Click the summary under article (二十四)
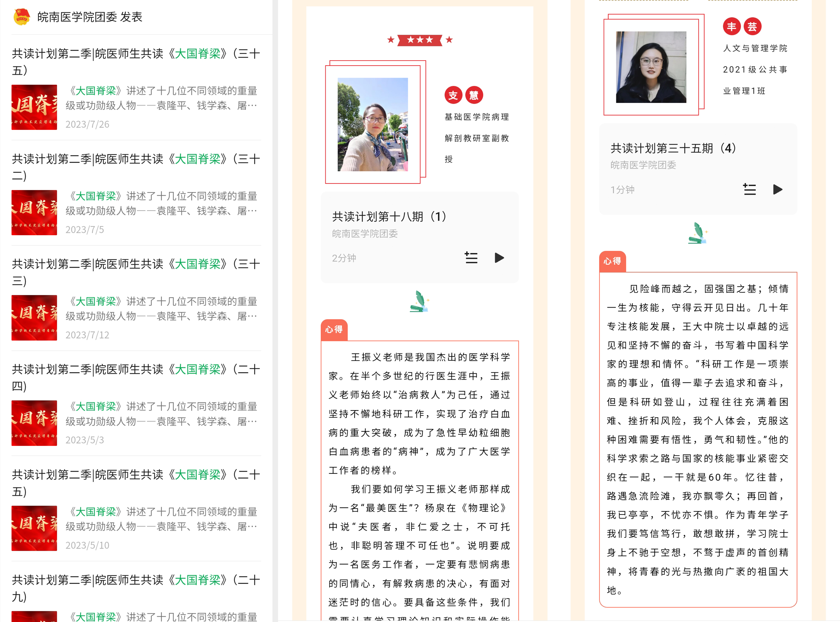The width and height of the screenshot is (840, 622). [x=162, y=414]
